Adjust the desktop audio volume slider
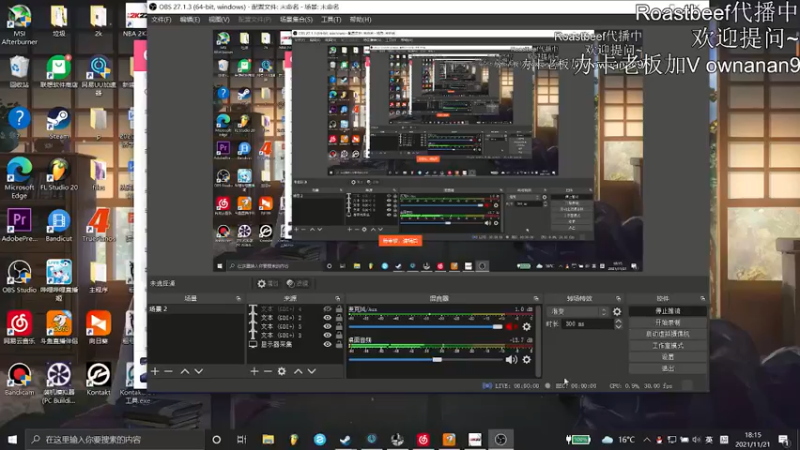Image resolution: width=800 pixels, height=450 pixels. [x=426, y=360]
